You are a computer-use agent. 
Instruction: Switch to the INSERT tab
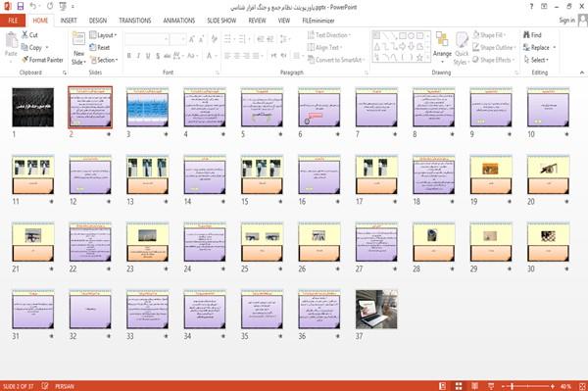(x=69, y=21)
